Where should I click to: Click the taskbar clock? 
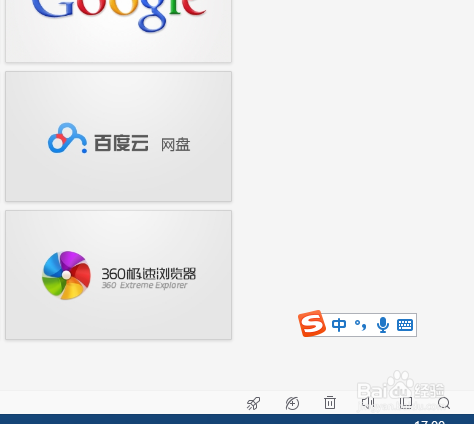click(429, 422)
